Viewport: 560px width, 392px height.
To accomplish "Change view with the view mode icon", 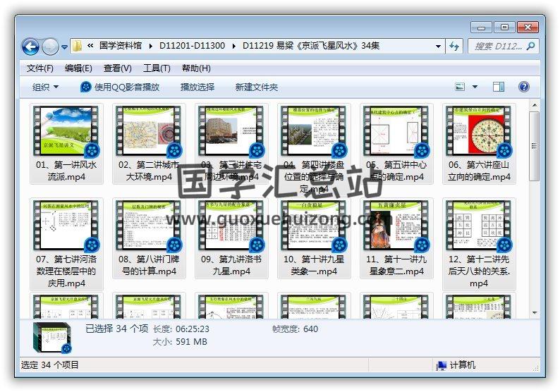I will (460, 87).
